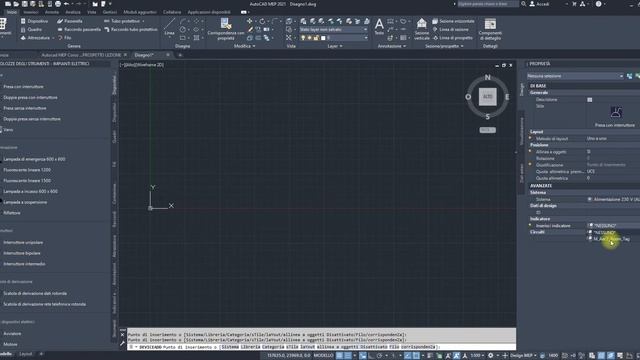Screen dimensions: 640x360
Task: Click 'Doppia presa con interruttore' palette tool
Action: (30, 98)
